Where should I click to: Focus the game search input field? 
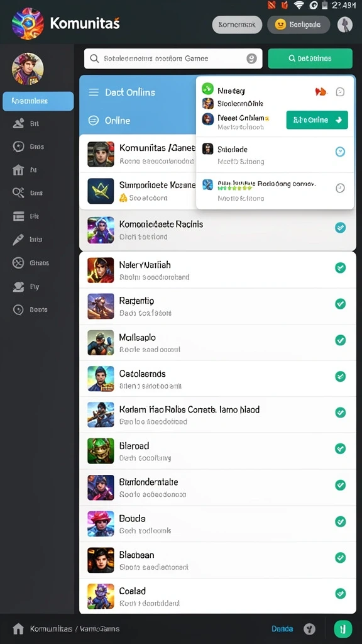(x=173, y=58)
